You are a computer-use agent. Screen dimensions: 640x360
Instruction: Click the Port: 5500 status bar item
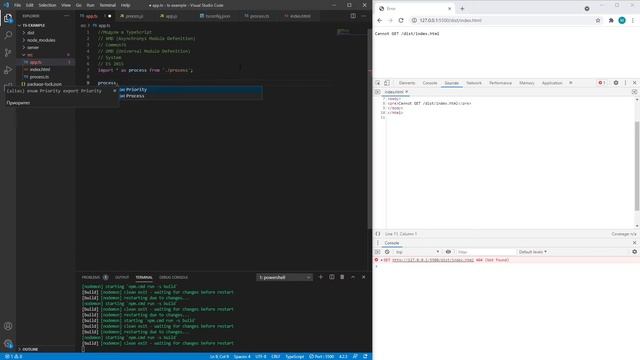click(x=322, y=356)
